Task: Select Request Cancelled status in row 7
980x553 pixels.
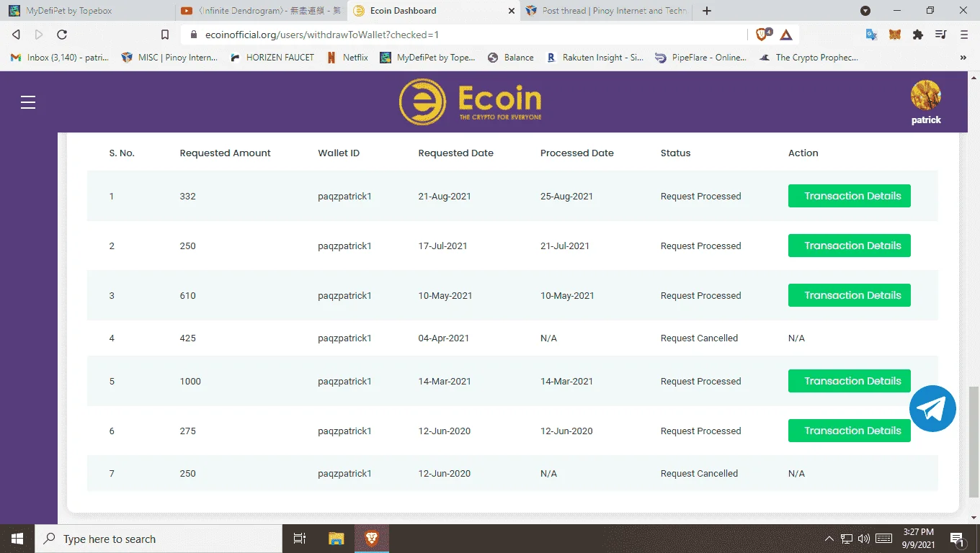Action: [699, 473]
